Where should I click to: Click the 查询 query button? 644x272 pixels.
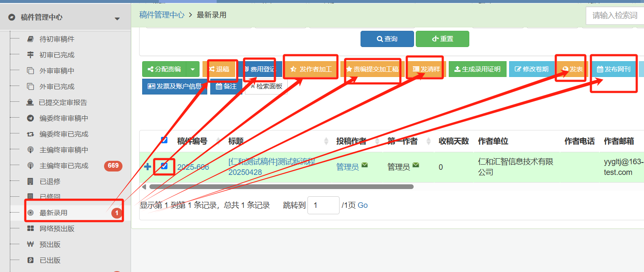click(x=387, y=38)
